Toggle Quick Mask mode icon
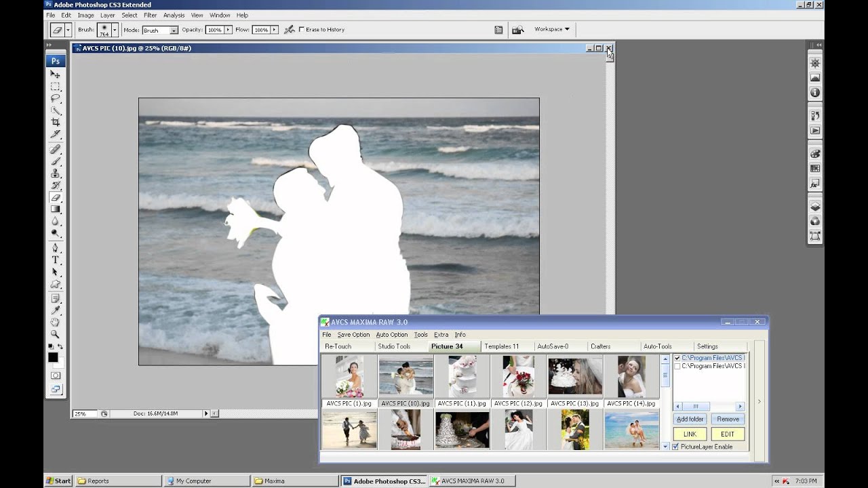 click(55, 375)
